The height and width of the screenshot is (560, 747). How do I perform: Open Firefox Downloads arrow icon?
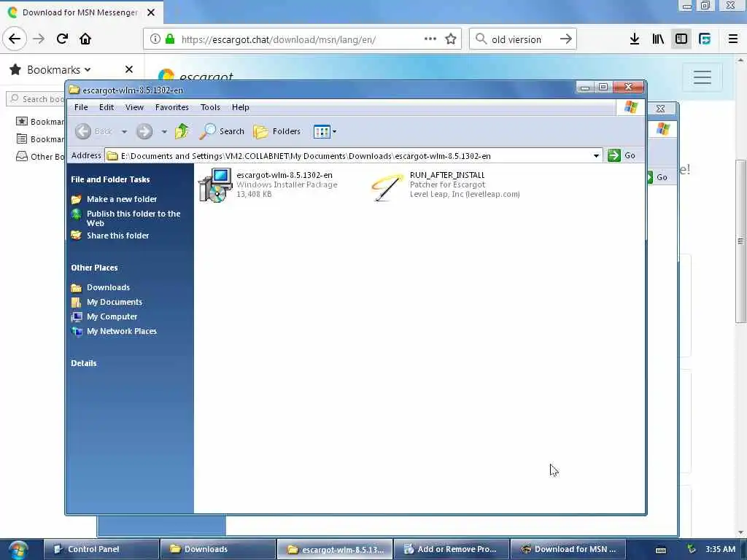click(635, 39)
